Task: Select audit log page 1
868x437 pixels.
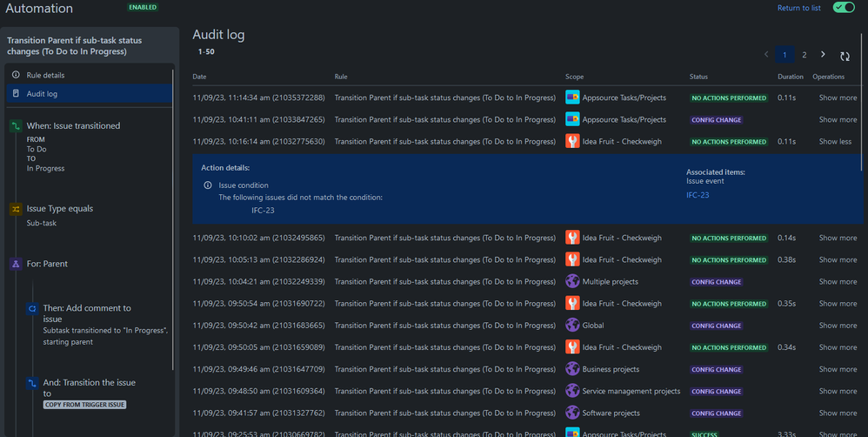Action: [x=785, y=55]
